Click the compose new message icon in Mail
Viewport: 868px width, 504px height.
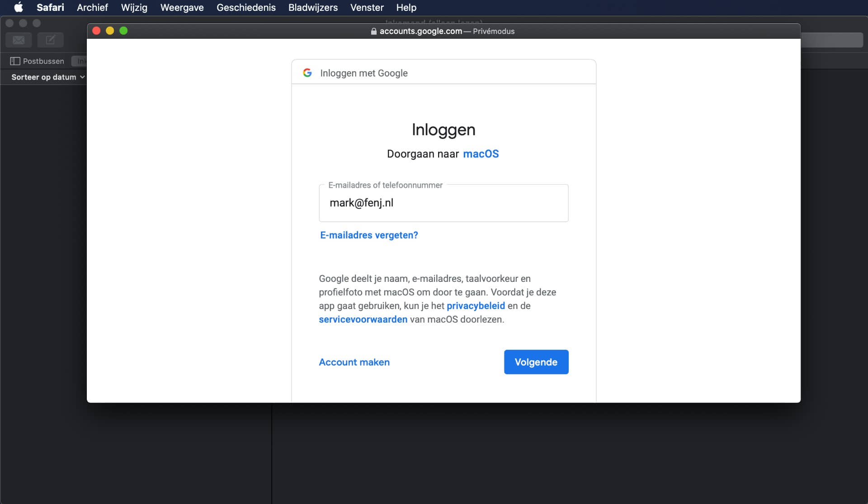coord(50,40)
